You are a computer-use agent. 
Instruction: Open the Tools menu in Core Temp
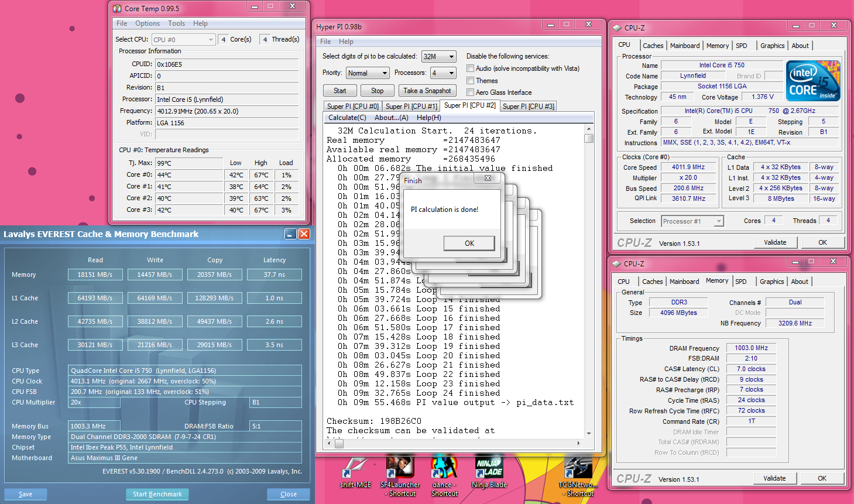(176, 23)
